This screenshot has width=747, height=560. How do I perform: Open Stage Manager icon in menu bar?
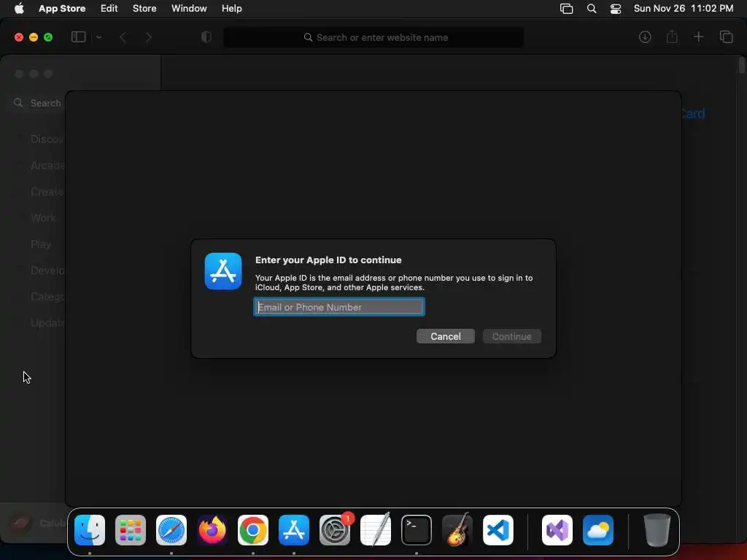point(566,9)
